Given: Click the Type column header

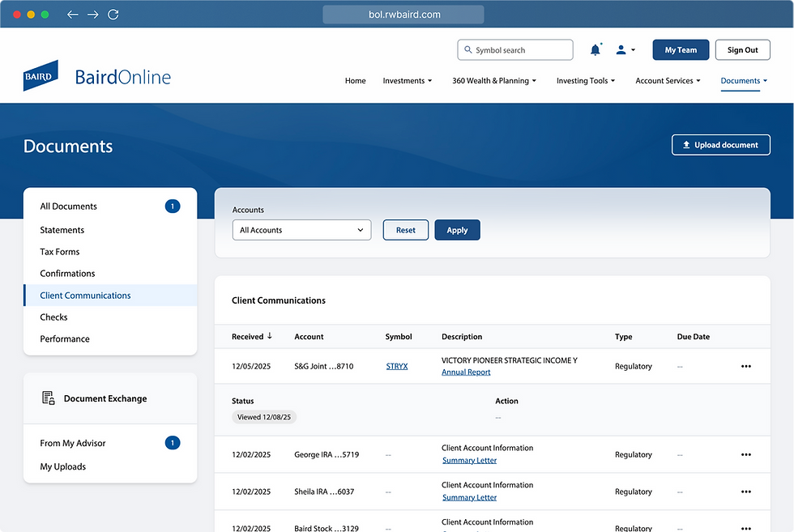Looking at the screenshot, I should [x=623, y=337].
